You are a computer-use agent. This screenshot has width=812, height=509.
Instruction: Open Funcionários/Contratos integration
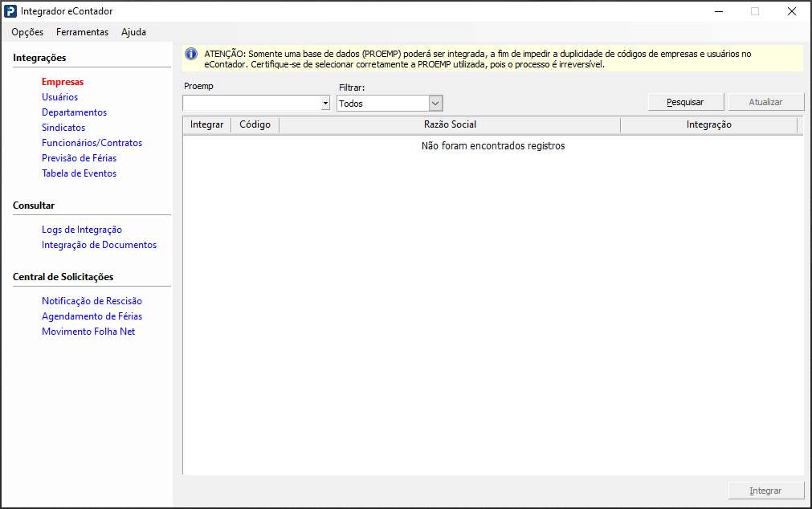click(92, 143)
